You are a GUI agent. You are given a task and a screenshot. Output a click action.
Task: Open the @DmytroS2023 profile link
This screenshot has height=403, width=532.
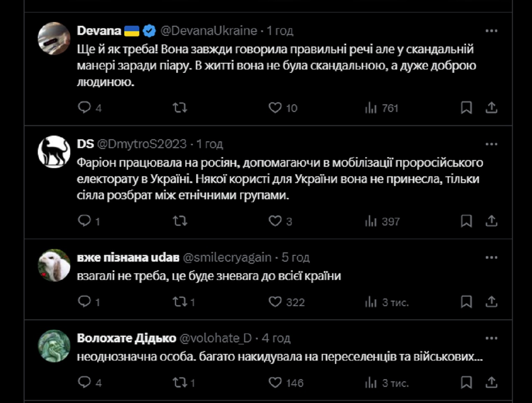141,144
